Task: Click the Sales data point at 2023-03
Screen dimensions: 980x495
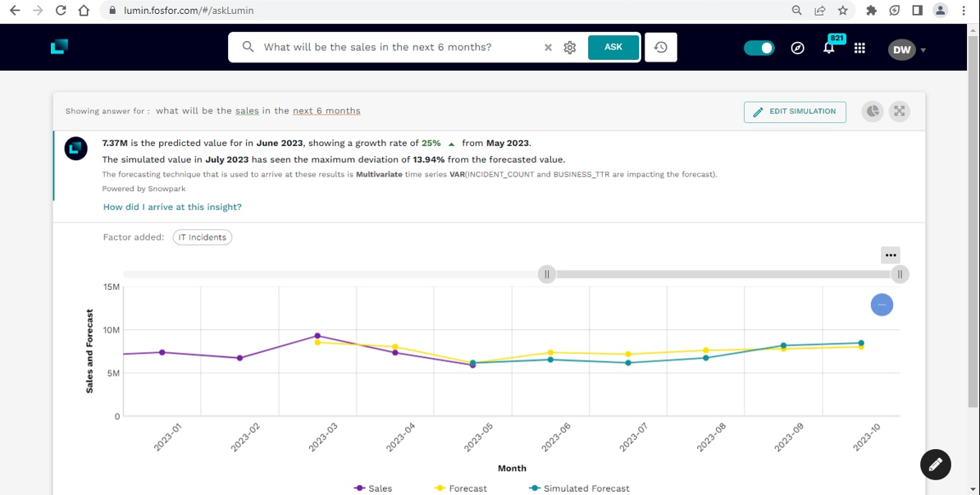Action: tap(317, 336)
